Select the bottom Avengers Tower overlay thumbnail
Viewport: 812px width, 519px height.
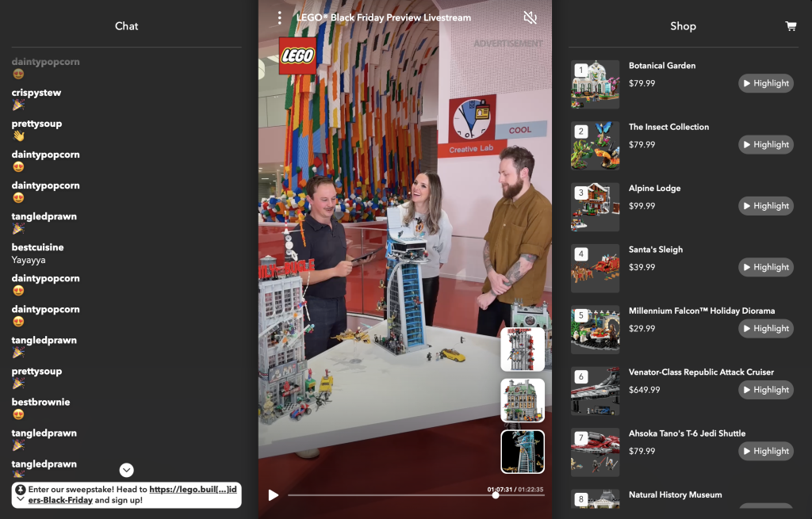pos(523,452)
